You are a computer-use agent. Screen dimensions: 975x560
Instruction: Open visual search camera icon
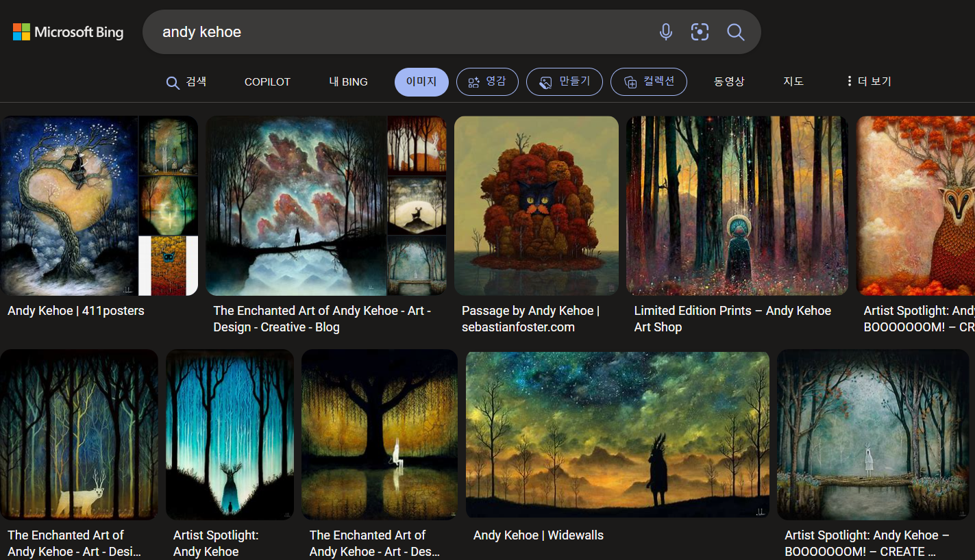[700, 31]
